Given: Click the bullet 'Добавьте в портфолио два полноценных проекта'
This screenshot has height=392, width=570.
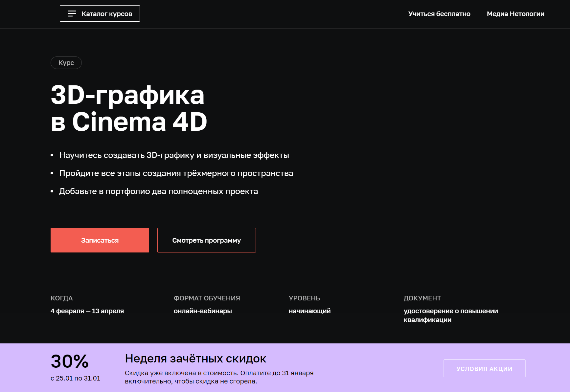Looking at the screenshot, I should (x=159, y=191).
